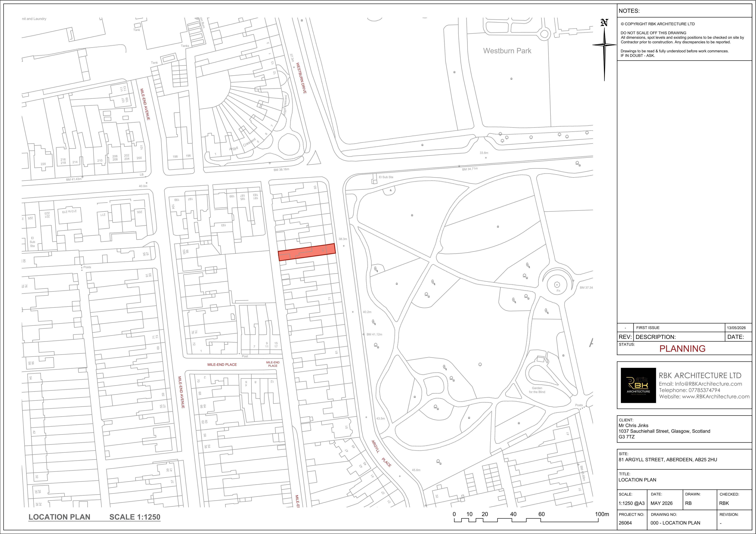This screenshot has width=756, height=534.
Task: Click the Westburn Park label
Action: click(x=507, y=51)
